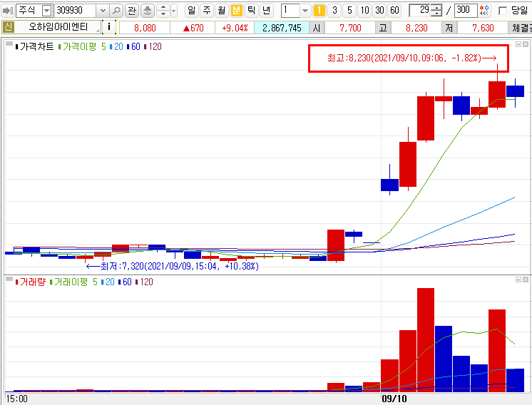532x405 pixels.
Task: Click the 관 watchlist button
Action: 132,11
